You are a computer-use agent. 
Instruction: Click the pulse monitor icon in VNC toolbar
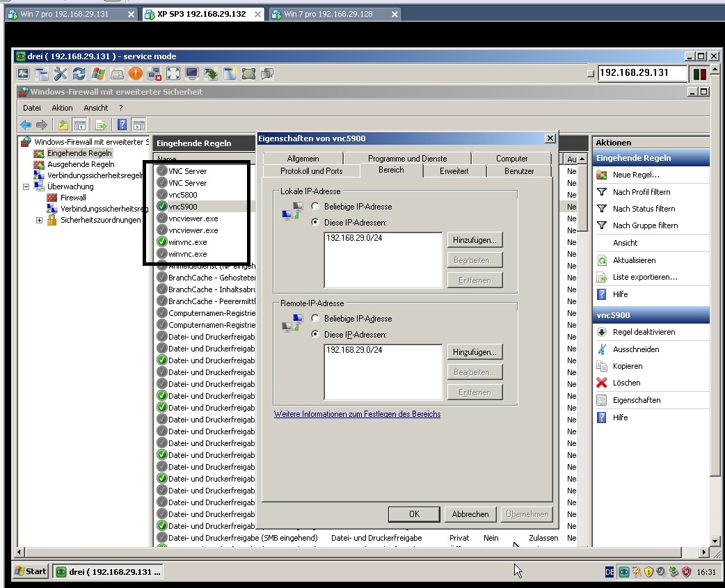tap(23, 74)
